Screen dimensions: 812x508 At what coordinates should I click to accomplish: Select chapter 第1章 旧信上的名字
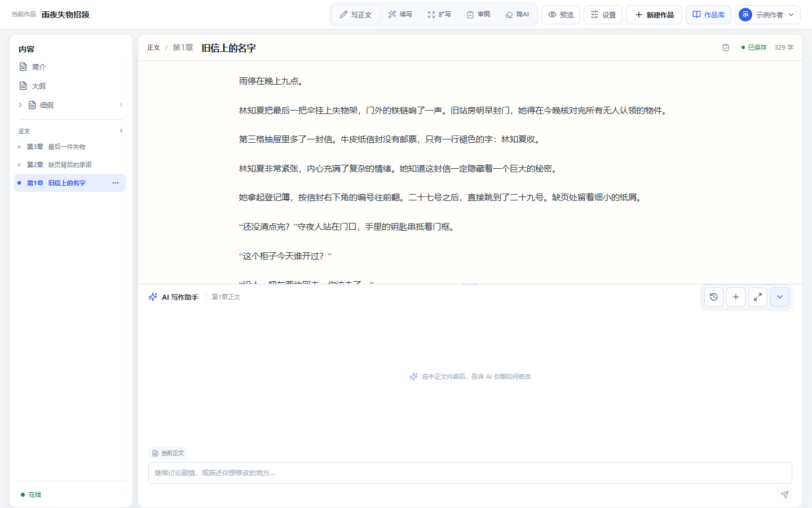[x=70, y=183]
